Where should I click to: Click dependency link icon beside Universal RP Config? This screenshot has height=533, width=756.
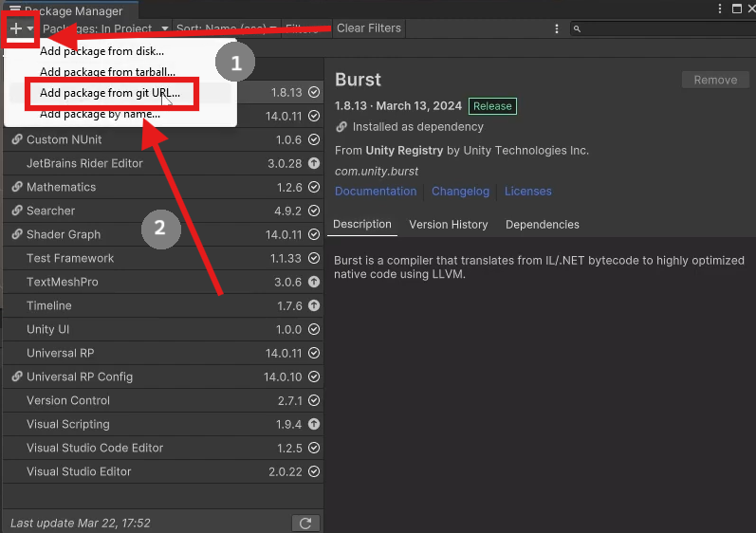[x=17, y=377]
